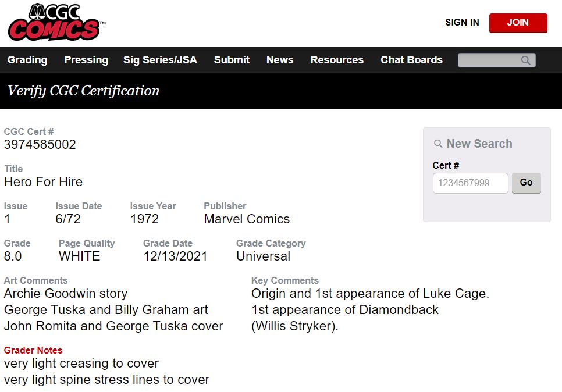Focus the Cert # input field
Viewport: 562px width, 392px height.
pos(470,183)
